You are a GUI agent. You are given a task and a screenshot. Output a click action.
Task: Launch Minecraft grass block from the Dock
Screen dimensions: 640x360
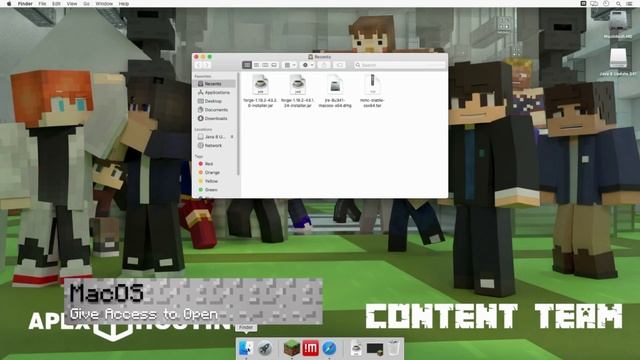[291, 348]
